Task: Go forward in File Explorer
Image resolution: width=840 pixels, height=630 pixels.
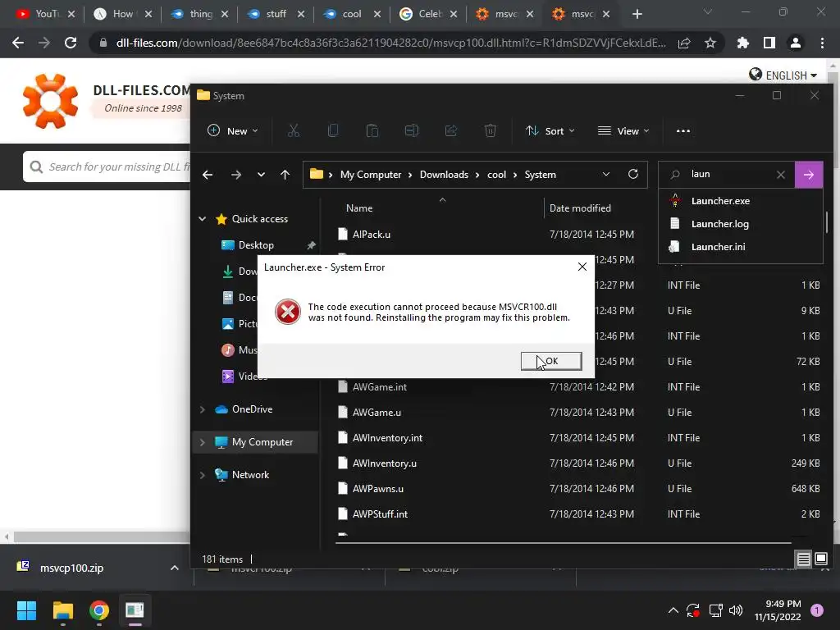Action: point(235,175)
